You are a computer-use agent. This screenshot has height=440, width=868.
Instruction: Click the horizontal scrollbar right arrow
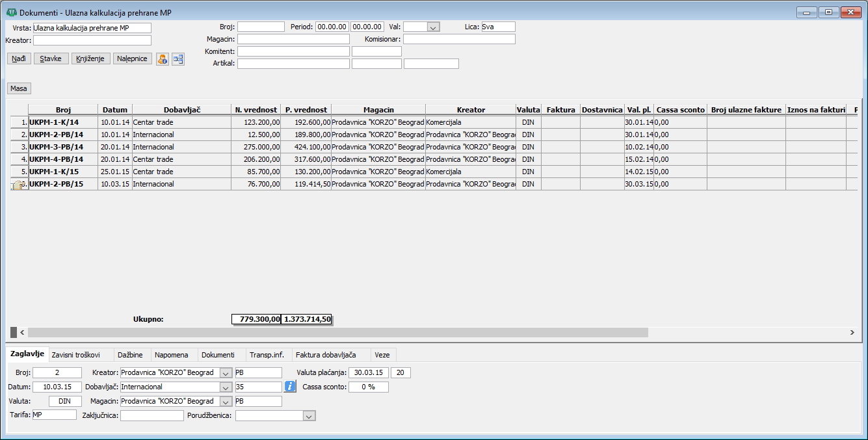852,332
